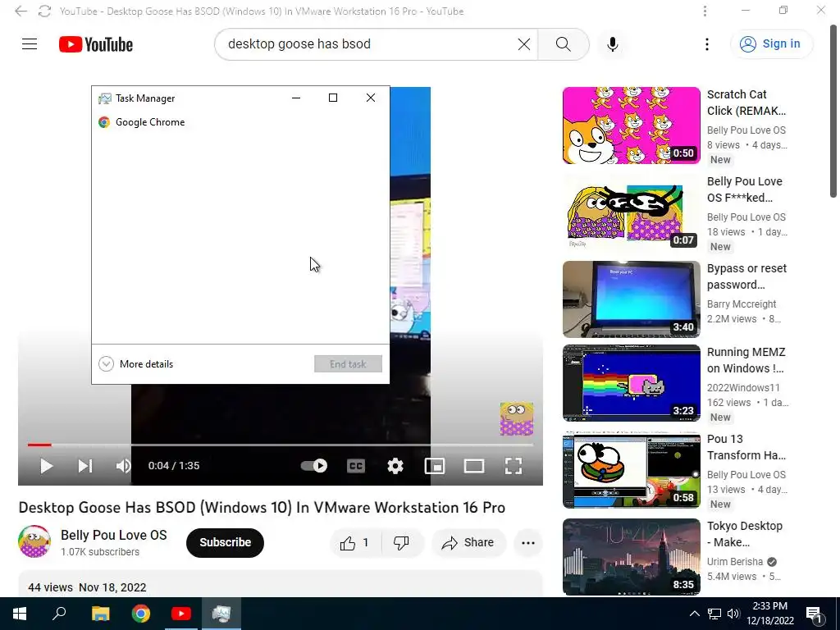Clear the search box text with X

click(524, 44)
